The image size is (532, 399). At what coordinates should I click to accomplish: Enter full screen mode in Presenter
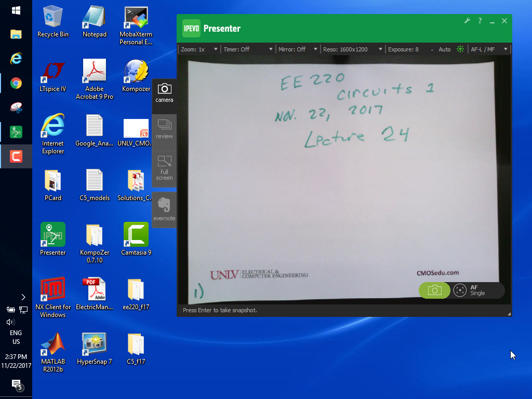164,168
